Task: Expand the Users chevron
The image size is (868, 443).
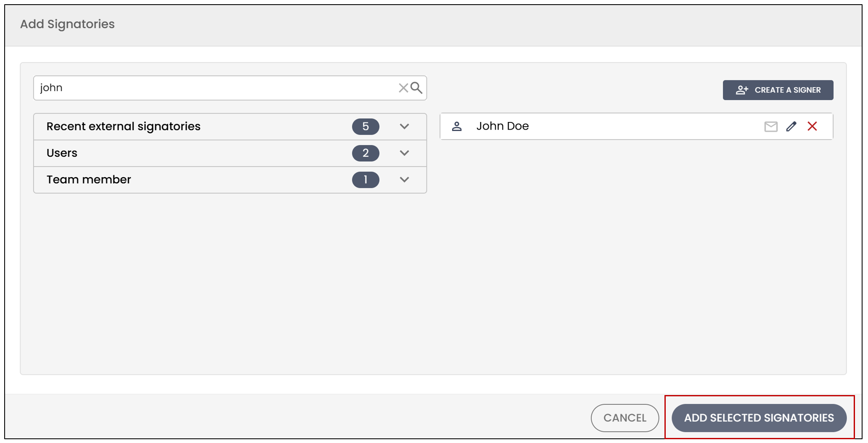Action: [404, 153]
